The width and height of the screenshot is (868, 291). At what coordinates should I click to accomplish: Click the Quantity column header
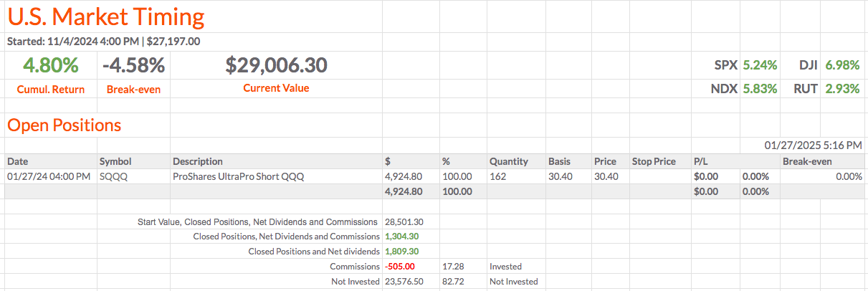pos(509,161)
